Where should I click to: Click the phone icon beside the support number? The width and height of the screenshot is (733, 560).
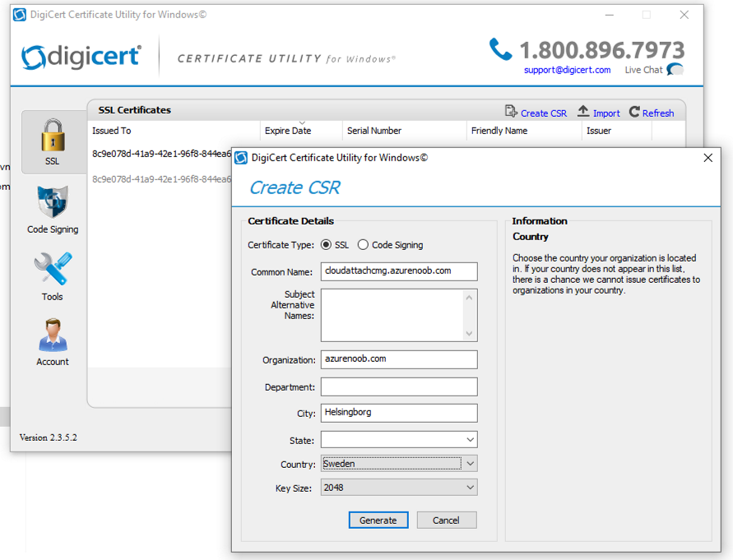[x=501, y=49]
